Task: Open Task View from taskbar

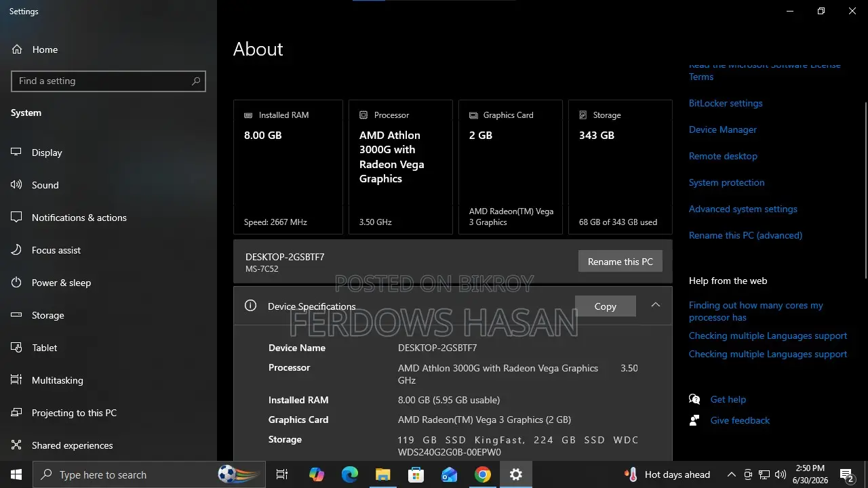Action: pos(282,474)
